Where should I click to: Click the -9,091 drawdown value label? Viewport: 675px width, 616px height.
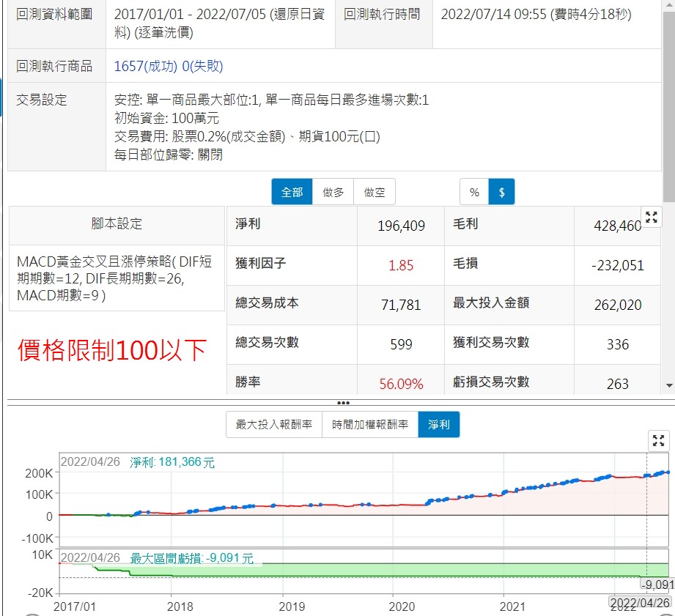[x=656, y=585]
